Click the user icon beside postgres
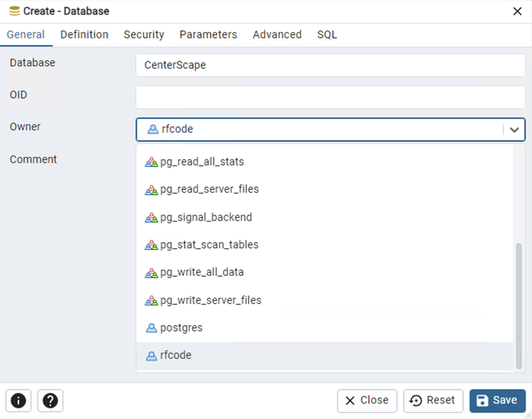Image resolution: width=532 pixels, height=419 pixels. (x=151, y=328)
